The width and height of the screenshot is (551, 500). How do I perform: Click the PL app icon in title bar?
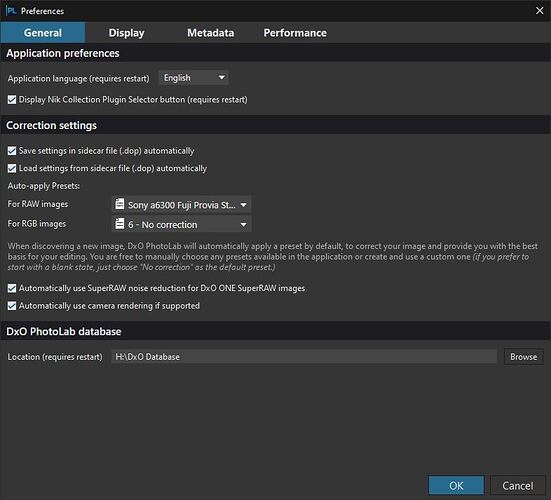pos(11,11)
